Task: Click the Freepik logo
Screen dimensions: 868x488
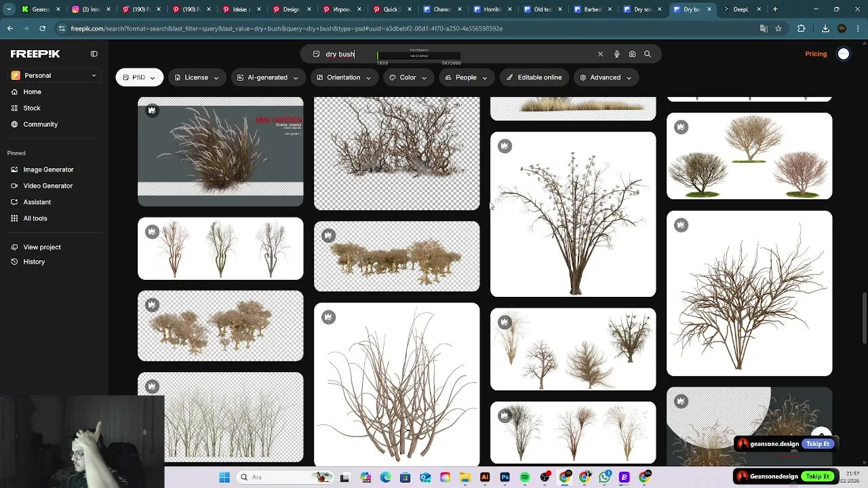Action: [35, 54]
